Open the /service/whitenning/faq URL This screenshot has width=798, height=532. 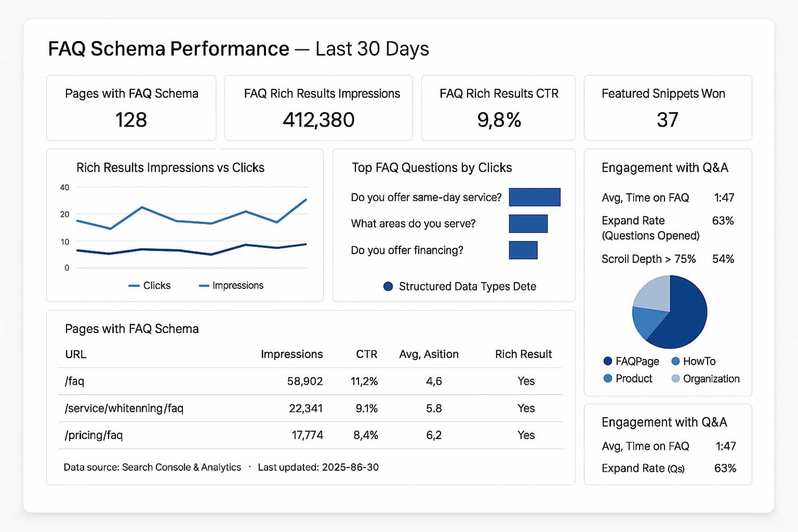pos(124,408)
